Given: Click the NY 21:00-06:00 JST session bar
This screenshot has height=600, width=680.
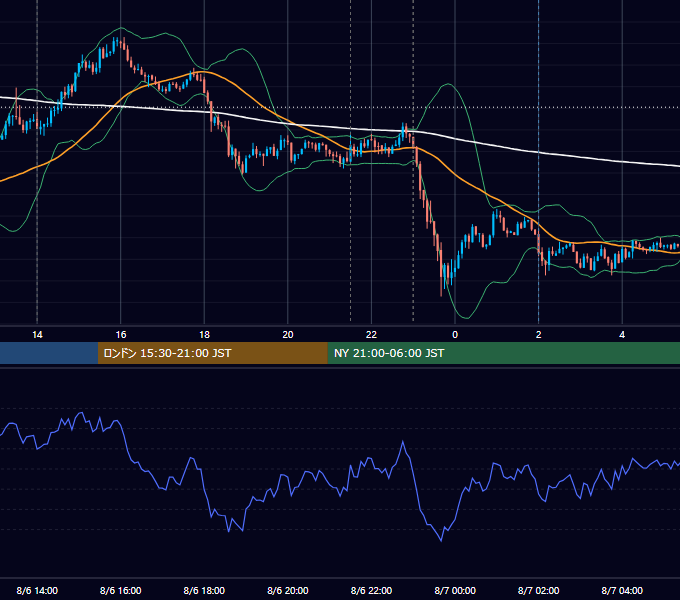Looking at the screenshot, I should point(503,353).
